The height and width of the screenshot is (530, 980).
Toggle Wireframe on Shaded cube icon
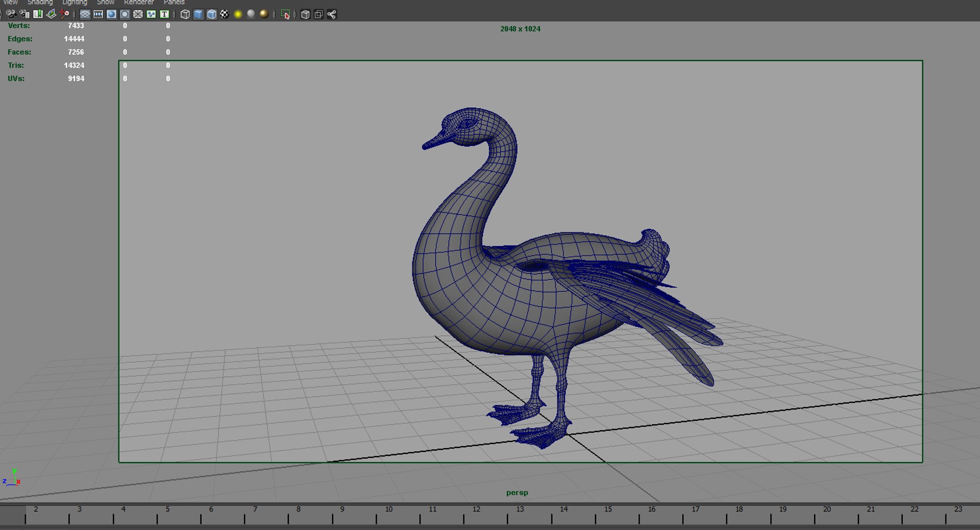coord(211,14)
